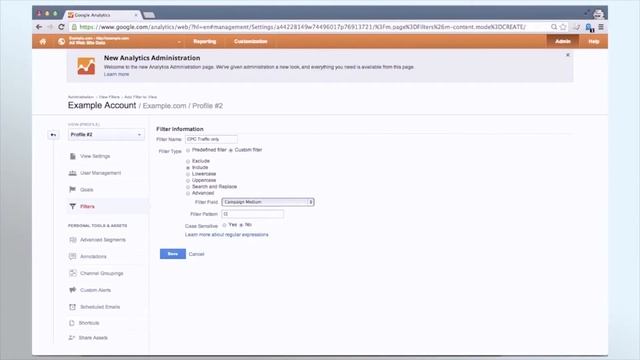Open View Settings document icon
The height and width of the screenshot is (360, 640).
click(x=73, y=156)
